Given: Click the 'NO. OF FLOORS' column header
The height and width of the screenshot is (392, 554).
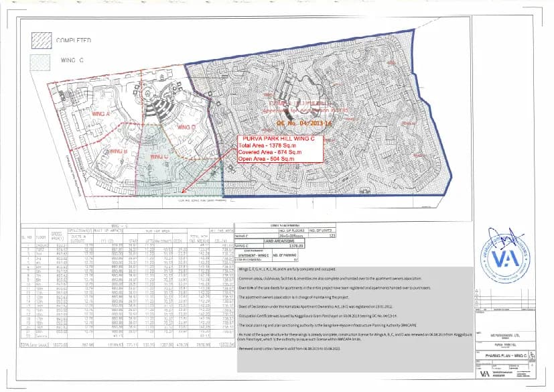Looking at the screenshot, I should (x=293, y=230).
